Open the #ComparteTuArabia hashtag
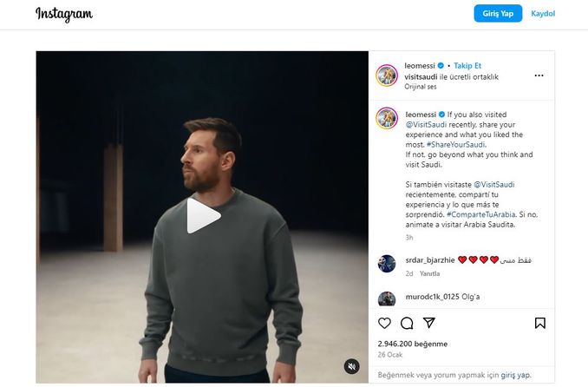The height and width of the screenshot is (387, 588). (x=480, y=214)
